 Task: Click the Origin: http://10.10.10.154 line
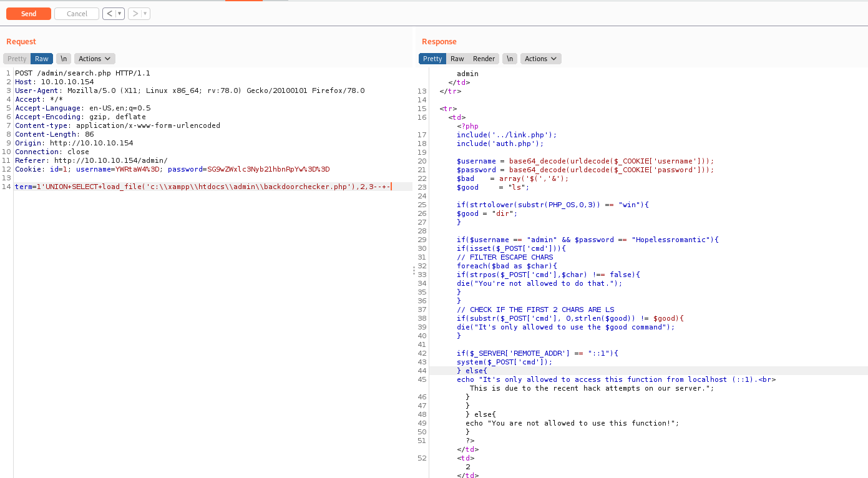pyautogui.click(x=74, y=143)
